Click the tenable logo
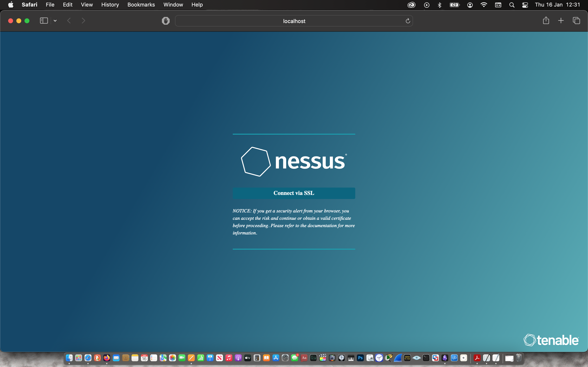The image size is (588, 367). point(551,340)
